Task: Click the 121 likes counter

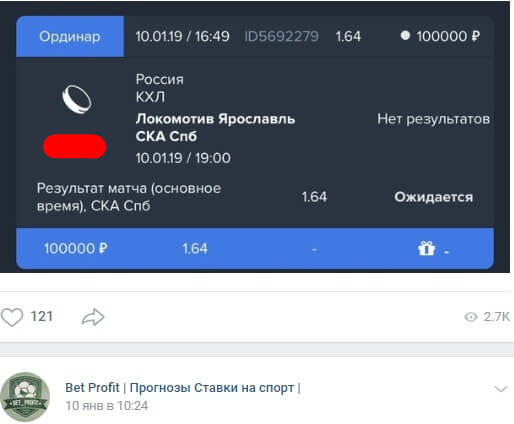Action: (42, 316)
